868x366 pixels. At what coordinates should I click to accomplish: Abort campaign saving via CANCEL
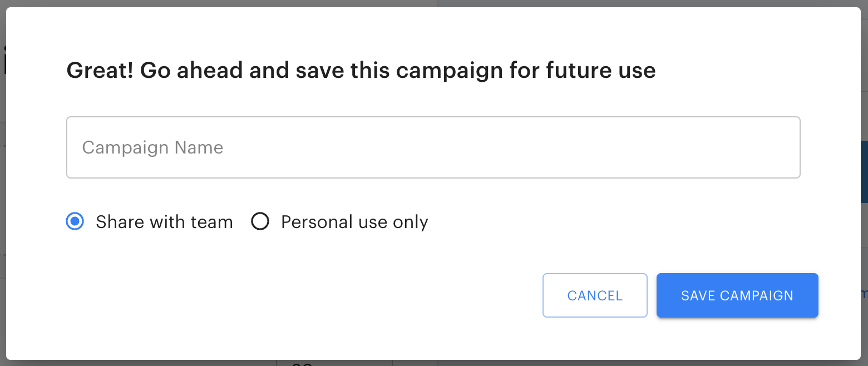tap(594, 295)
